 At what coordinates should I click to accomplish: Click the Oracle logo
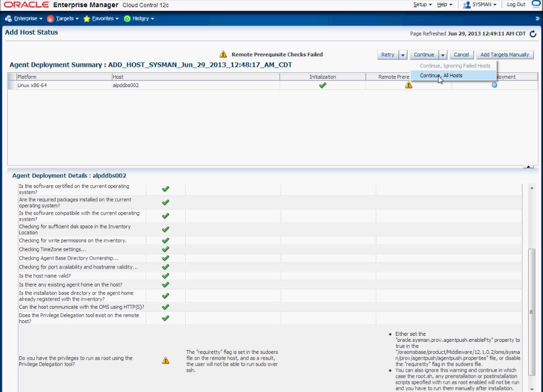26,5
